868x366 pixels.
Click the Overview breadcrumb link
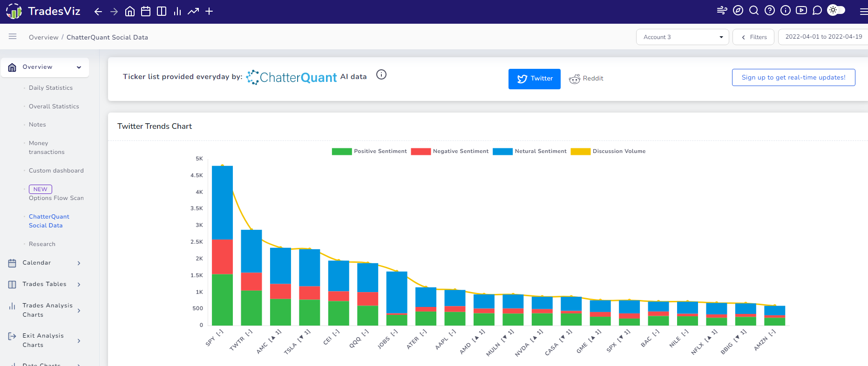[x=44, y=37]
